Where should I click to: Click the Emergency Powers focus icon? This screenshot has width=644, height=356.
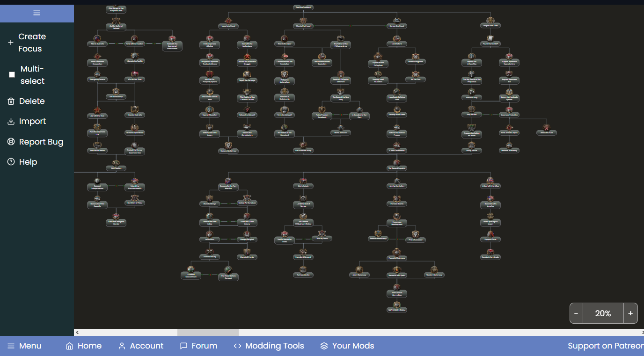tap(97, 74)
